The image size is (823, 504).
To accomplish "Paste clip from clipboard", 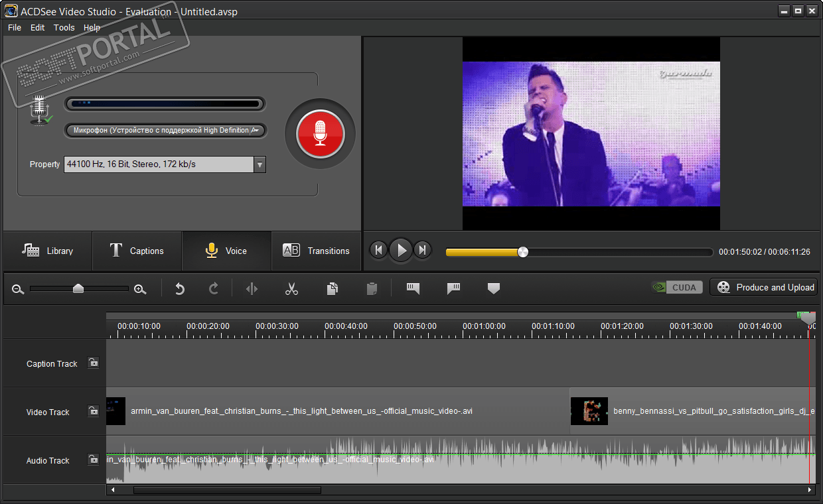I will (x=372, y=288).
